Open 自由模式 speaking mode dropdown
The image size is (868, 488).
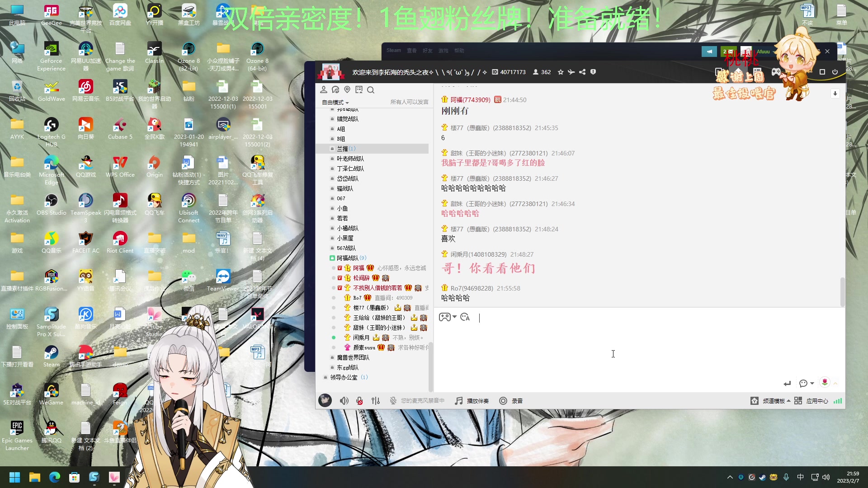coord(335,103)
